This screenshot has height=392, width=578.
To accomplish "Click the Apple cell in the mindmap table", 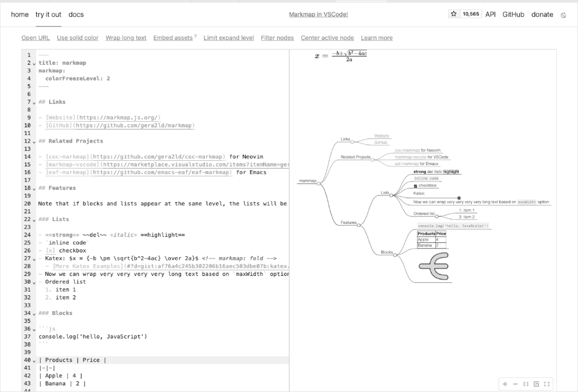I will pos(426,240).
